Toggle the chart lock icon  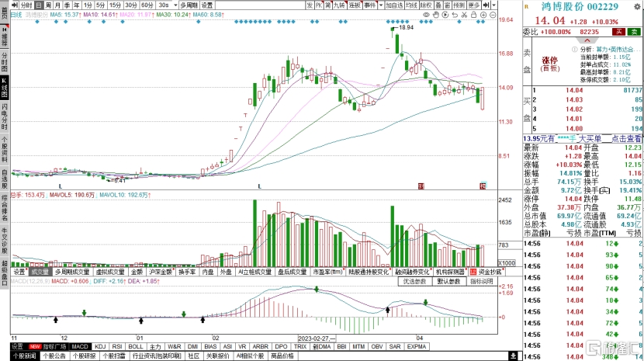tap(473, 15)
